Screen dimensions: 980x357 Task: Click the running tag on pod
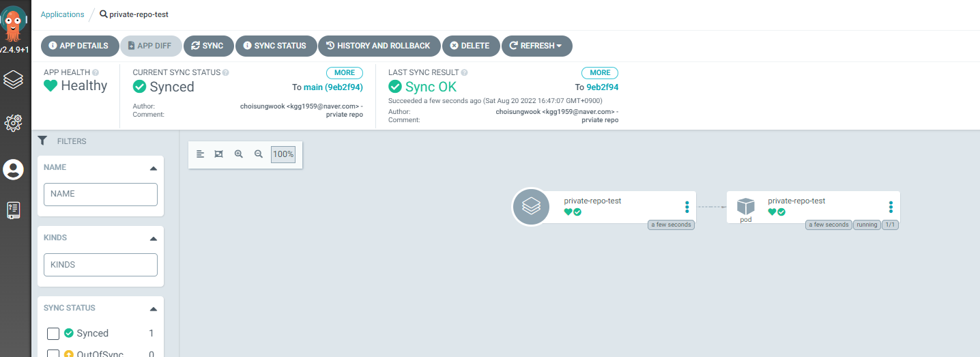(867, 225)
